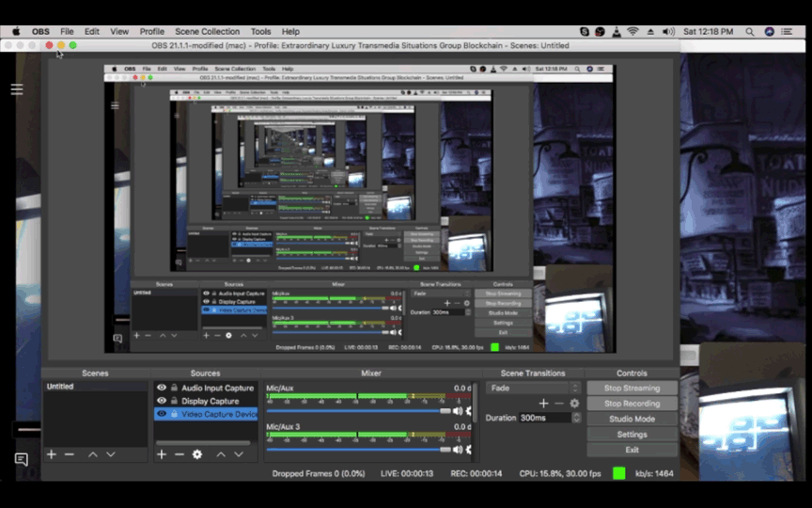The image size is (812, 508).
Task: Click the Stop Streaming button
Action: pyautogui.click(x=632, y=388)
